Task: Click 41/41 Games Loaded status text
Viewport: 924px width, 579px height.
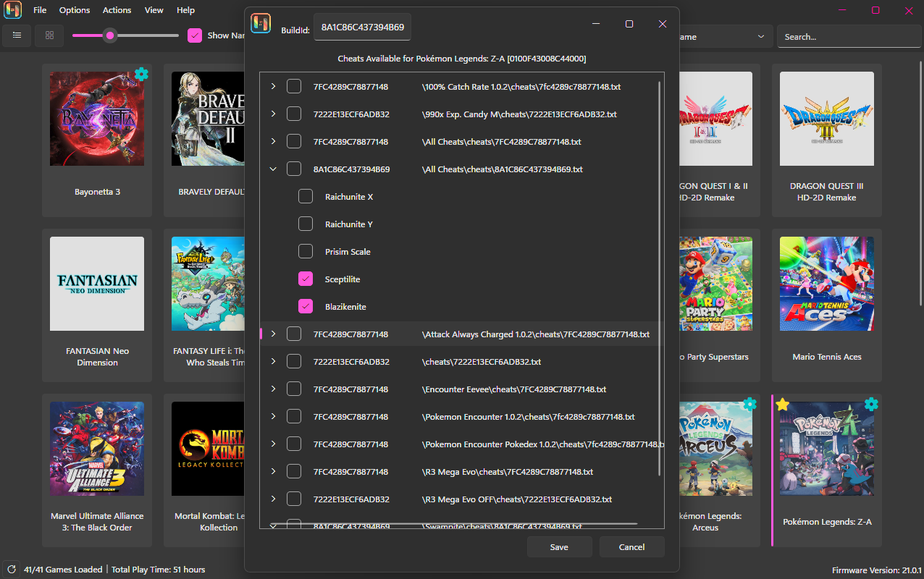Action: [x=63, y=570]
